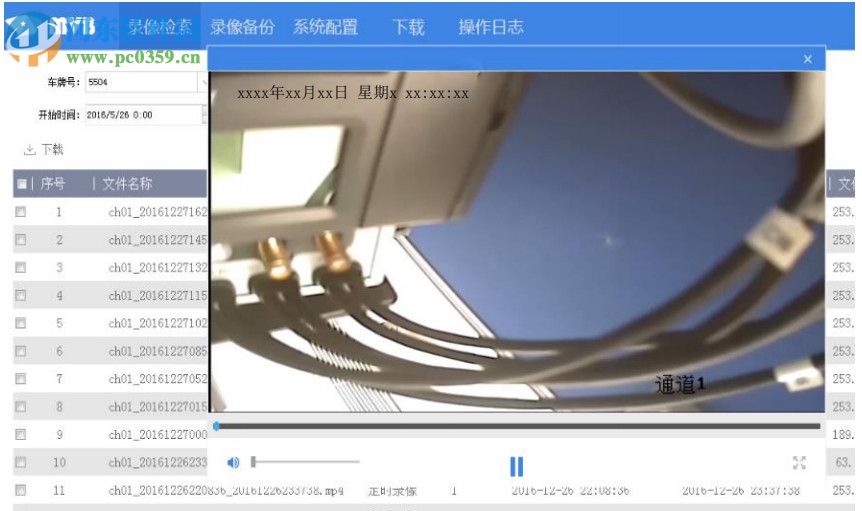Check the checkbox for row 3
Screen dimensions: 862x511
tap(20, 268)
